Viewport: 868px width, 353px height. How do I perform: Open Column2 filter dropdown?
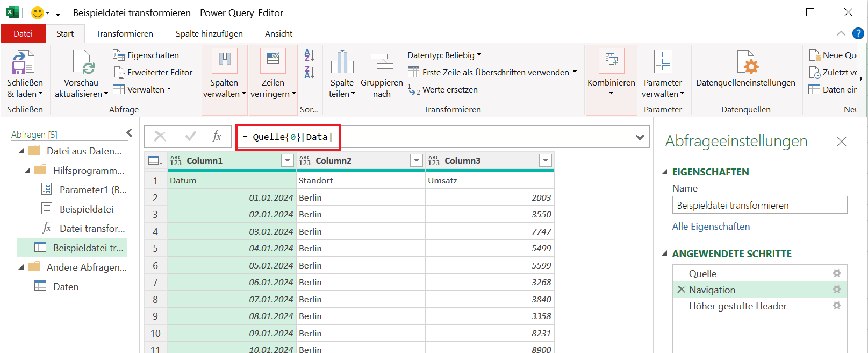[x=417, y=160]
